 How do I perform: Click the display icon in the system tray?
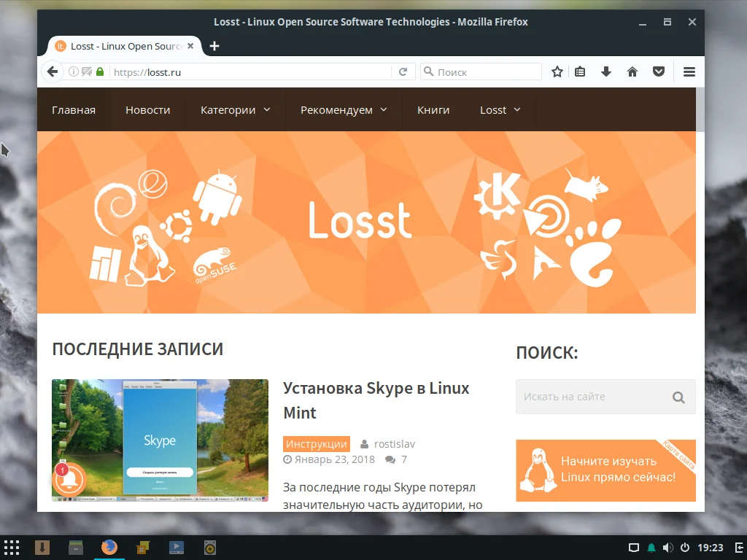pyautogui.click(x=634, y=548)
